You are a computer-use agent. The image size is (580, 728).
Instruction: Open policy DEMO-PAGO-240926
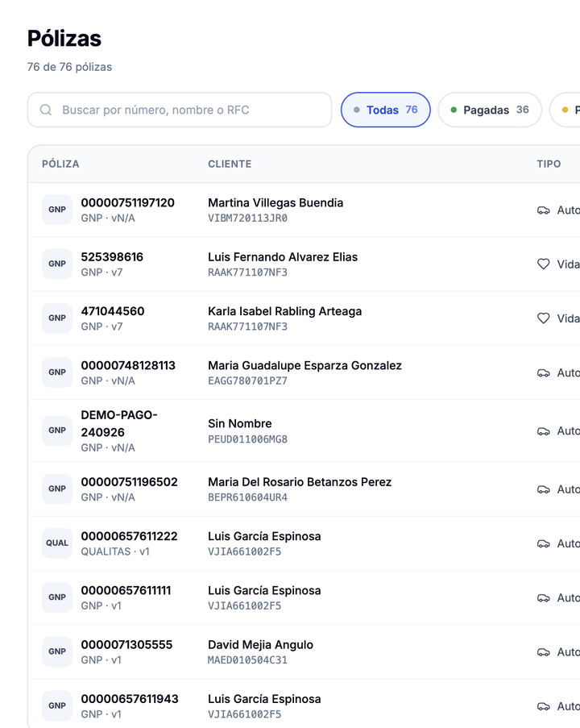(119, 423)
